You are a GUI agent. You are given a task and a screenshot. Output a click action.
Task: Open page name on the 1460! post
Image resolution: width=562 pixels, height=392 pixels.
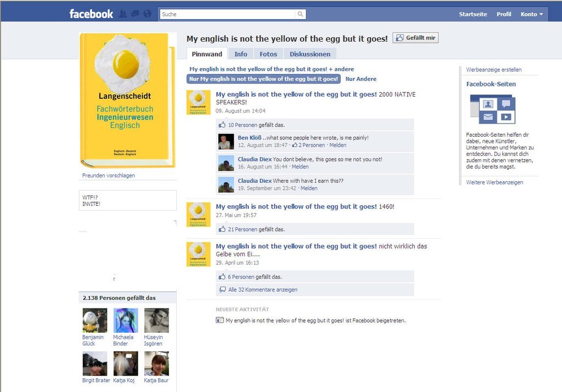(x=296, y=206)
